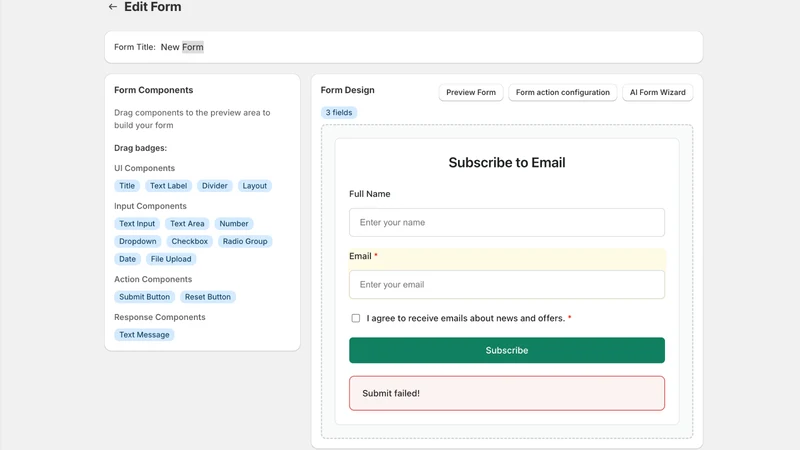Image resolution: width=800 pixels, height=450 pixels.
Task: Choose the Text Area badge
Action: pos(187,223)
